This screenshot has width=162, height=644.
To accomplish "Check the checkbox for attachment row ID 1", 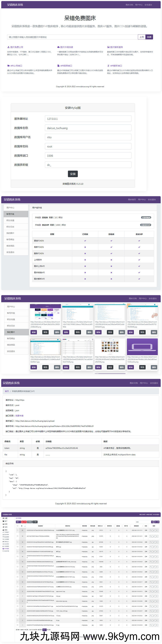I will coord(17,625).
